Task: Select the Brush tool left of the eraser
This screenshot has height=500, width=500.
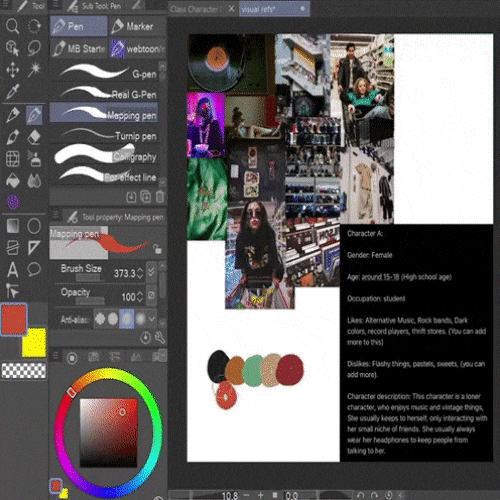Action: (x=12, y=137)
